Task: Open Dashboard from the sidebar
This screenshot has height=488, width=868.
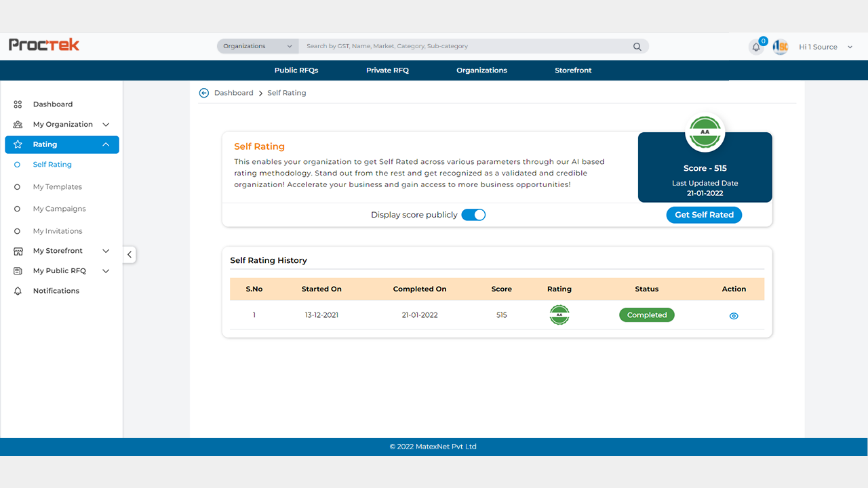Action: point(52,104)
